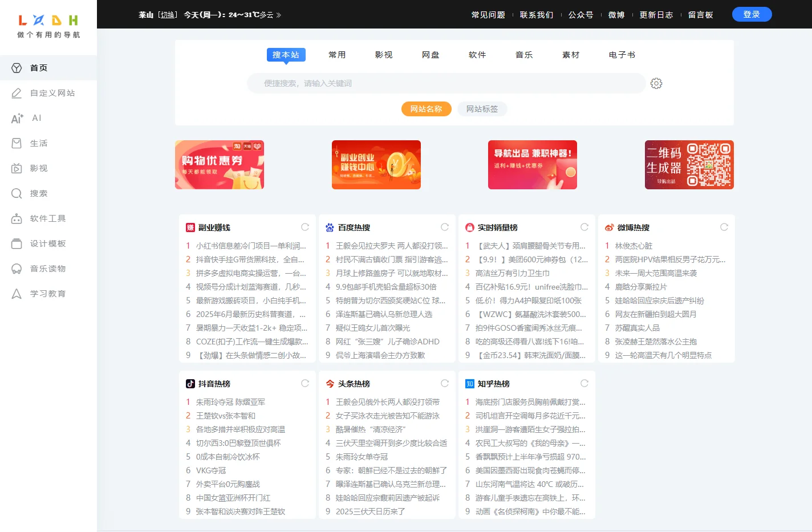Switch to the 电子书 search tab
This screenshot has height=532, width=812.
623,55
